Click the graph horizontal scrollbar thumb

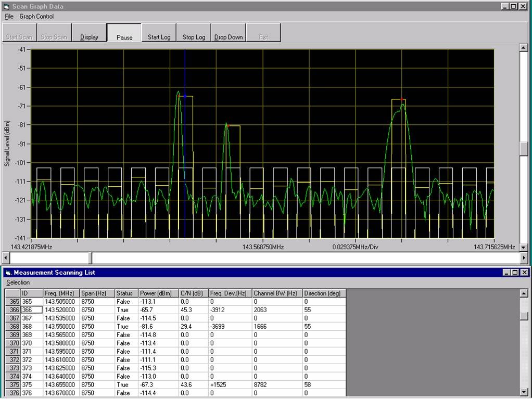tap(90, 258)
